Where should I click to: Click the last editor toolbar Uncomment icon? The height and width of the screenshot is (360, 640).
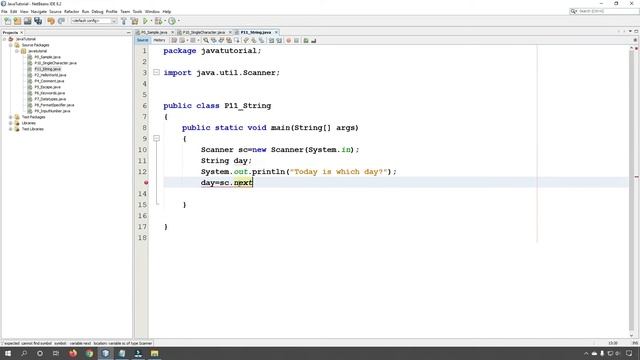coord(313,40)
